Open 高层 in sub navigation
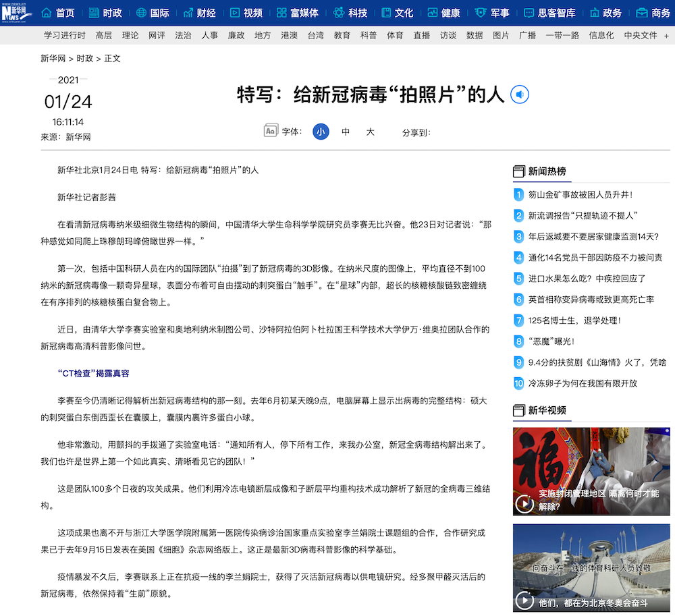 coord(104,35)
